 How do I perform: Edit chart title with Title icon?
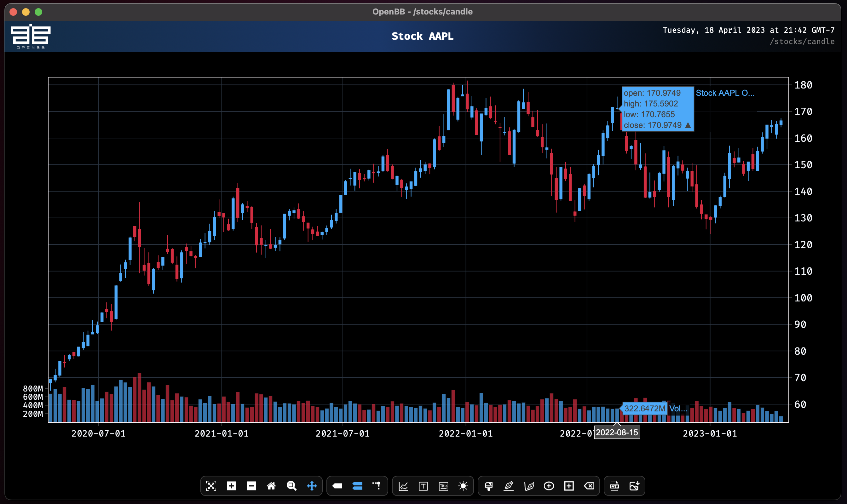tap(443, 486)
